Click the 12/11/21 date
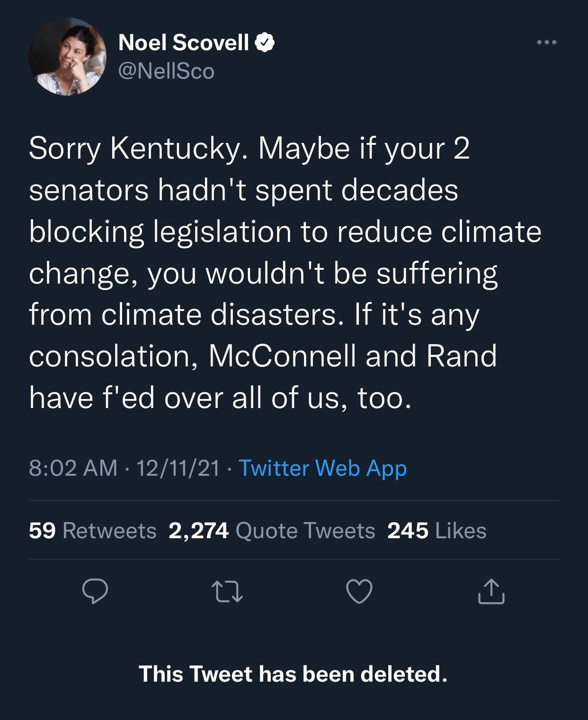This screenshot has width=588, height=720. point(178,468)
